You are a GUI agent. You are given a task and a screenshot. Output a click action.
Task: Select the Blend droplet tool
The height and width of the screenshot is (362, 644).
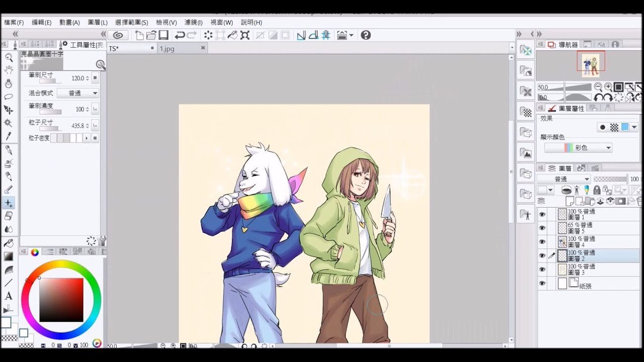point(9,229)
